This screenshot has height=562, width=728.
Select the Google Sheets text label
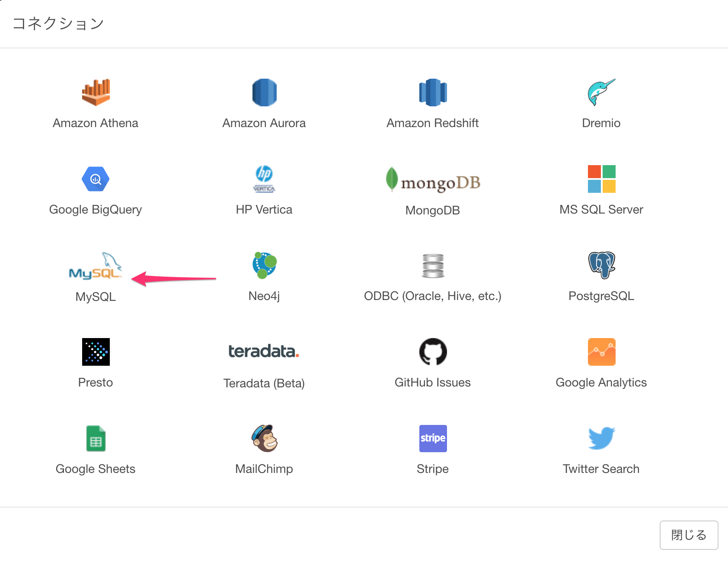(96, 469)
